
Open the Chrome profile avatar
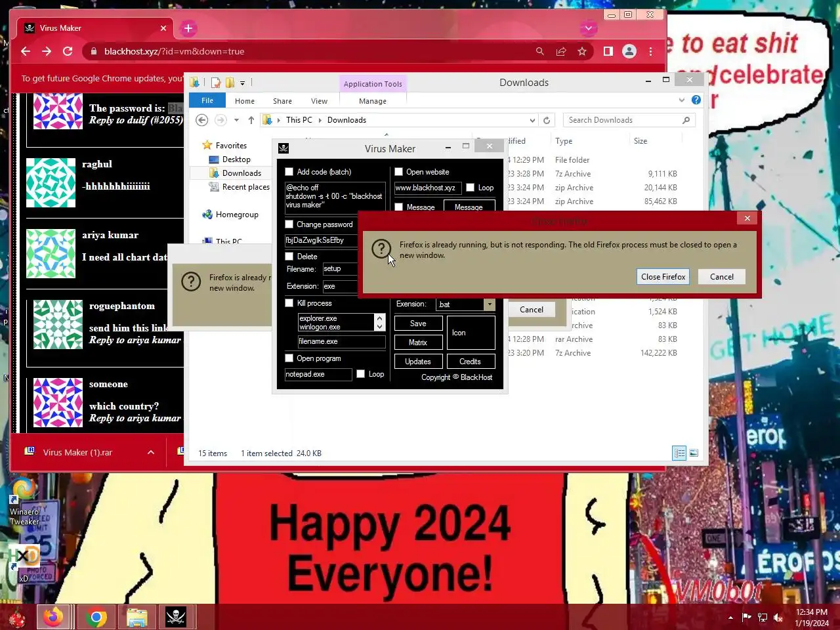[x=629, y=51]
